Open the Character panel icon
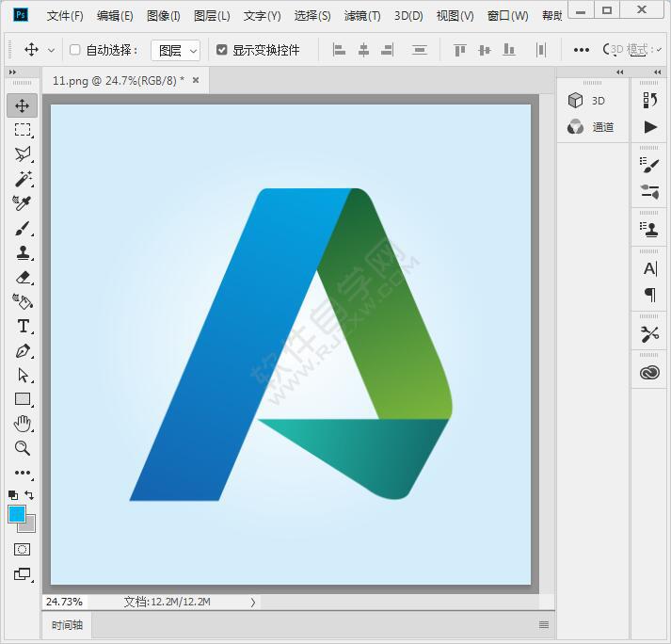This screenshot has width=671, height=644. [649, 268]
